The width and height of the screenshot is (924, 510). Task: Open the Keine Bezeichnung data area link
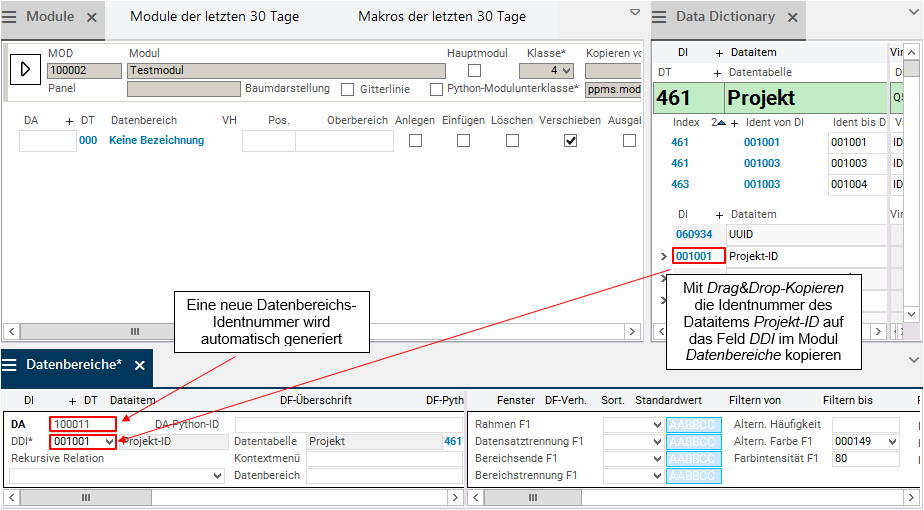(x=156, y=141)
